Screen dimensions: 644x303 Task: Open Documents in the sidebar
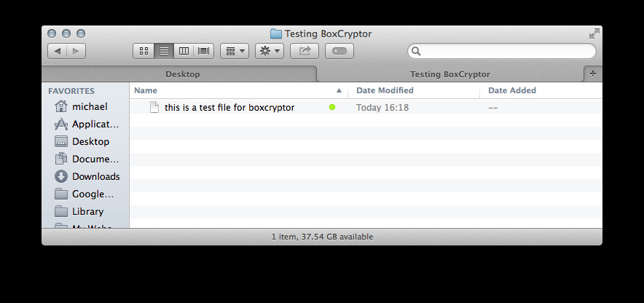(86, 159)
